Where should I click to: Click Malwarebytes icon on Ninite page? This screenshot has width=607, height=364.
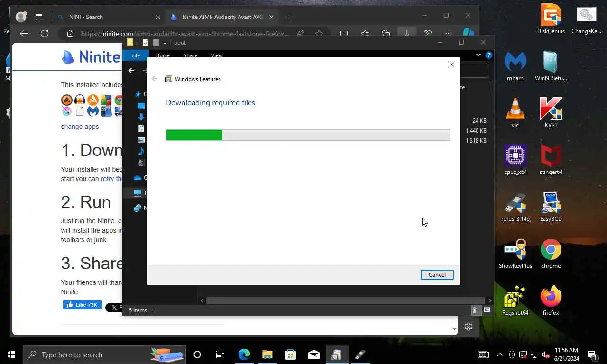93,111
